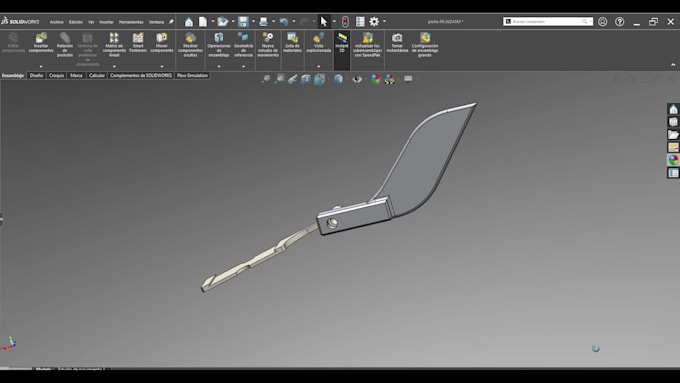Expand dropdown under Operaciones de ensamblaje

click(219, 66)
